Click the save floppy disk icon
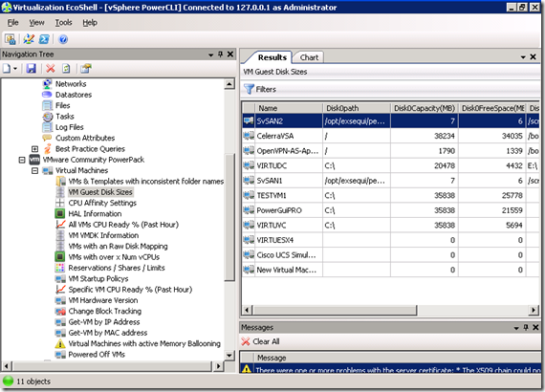Image resolution: width=545 pixels, height=392 pixels. coord(32,69)
